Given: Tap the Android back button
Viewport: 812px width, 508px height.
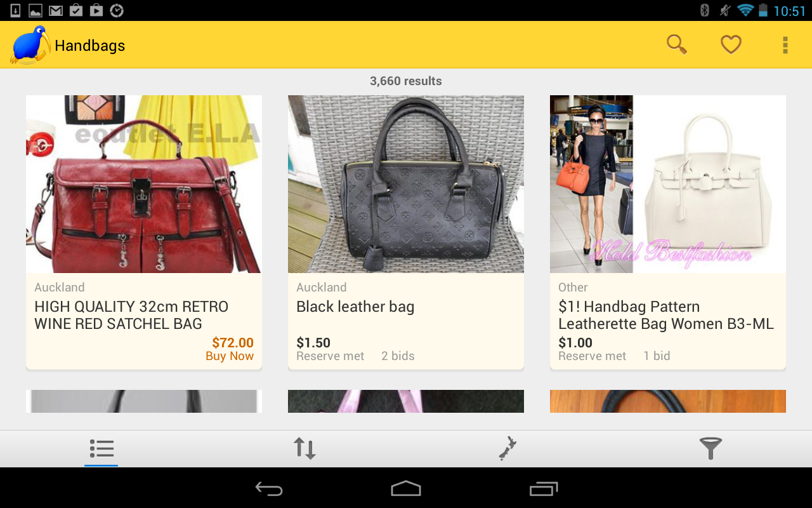Looking at the screenshot, I should [269, 488].
